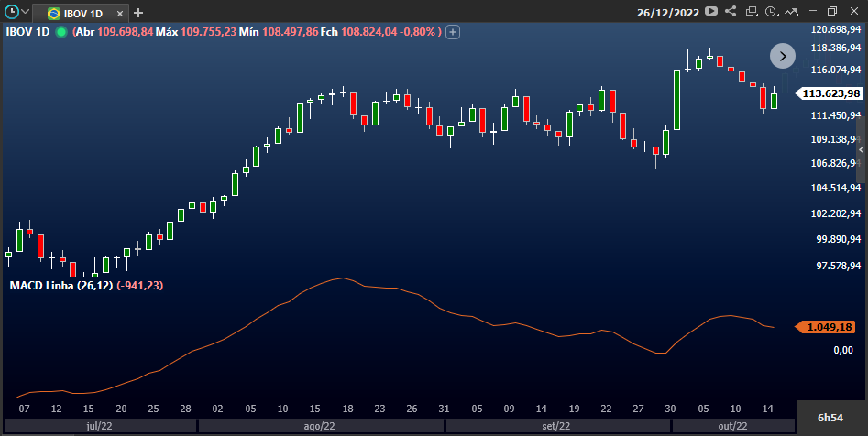Start replay with the play icon

(711, 11)
